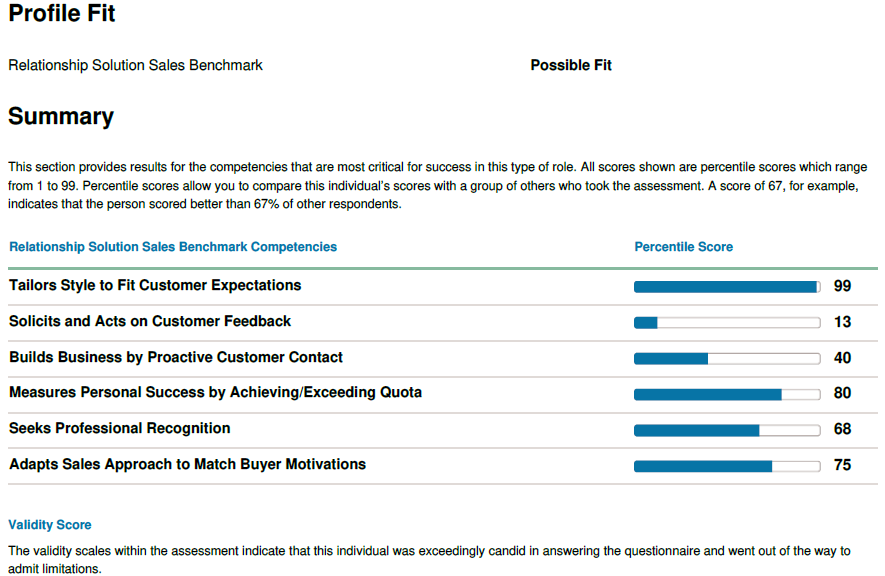
Task: Click the Possible Fit result text
Action: (571, 65)
